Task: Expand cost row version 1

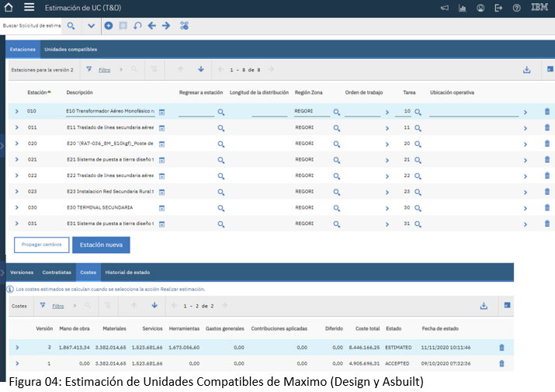Action: 17,364
